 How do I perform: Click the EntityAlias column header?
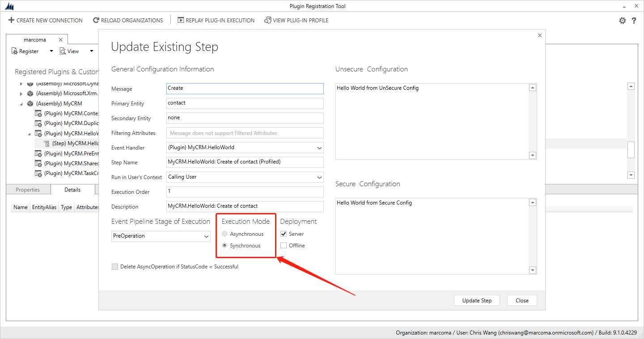pos(44,207)
